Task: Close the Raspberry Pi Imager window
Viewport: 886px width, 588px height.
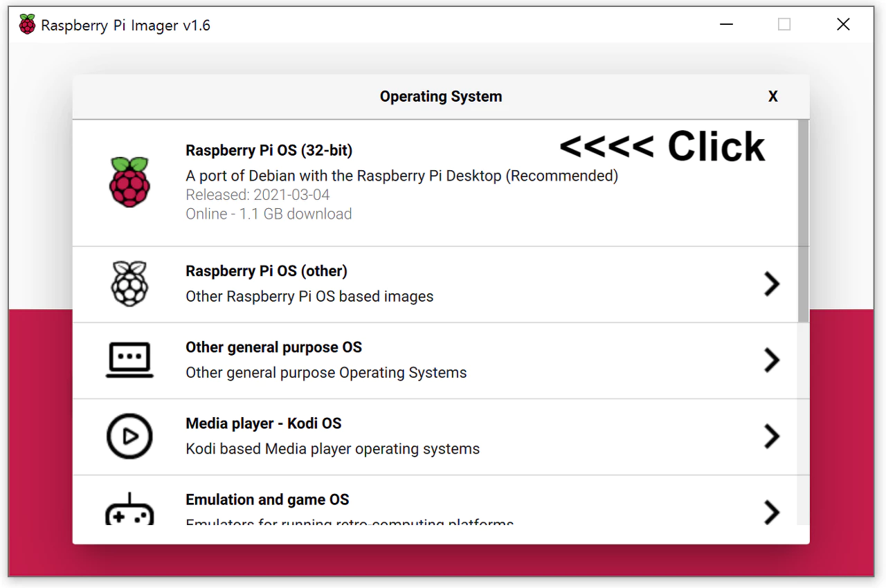Action: [x=843, y=25]
